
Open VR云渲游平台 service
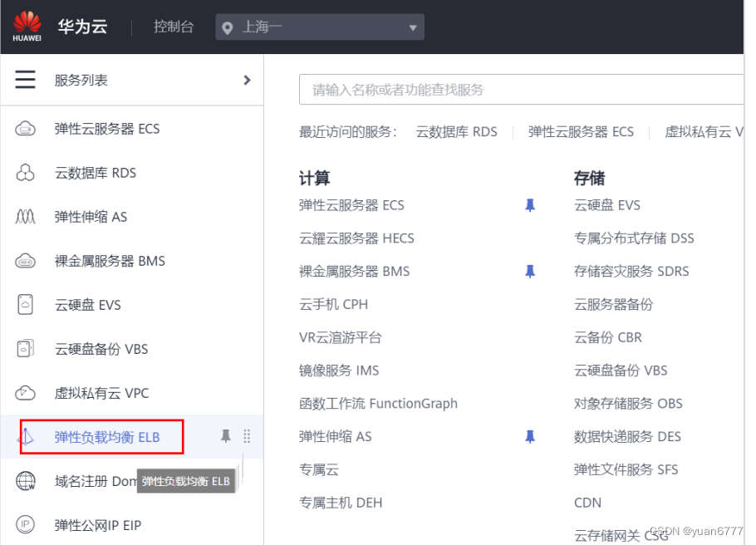coord(341,337)
